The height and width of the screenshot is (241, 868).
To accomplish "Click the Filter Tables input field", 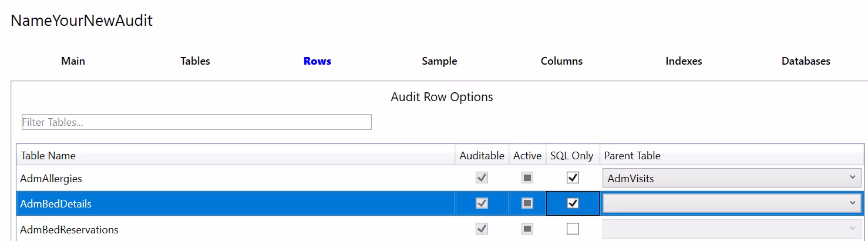I will pyautogui.click(x=196, y=122).
